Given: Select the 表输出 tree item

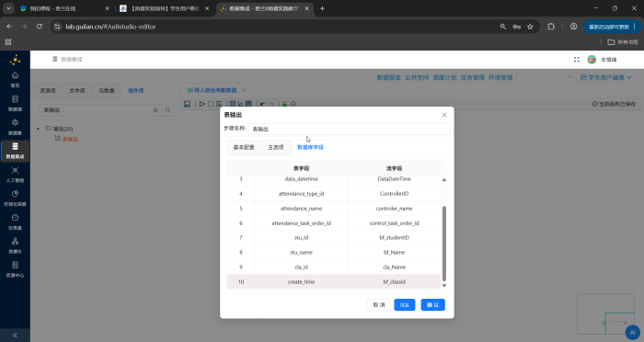Looking at the screenshot, I should coord(70,139).
